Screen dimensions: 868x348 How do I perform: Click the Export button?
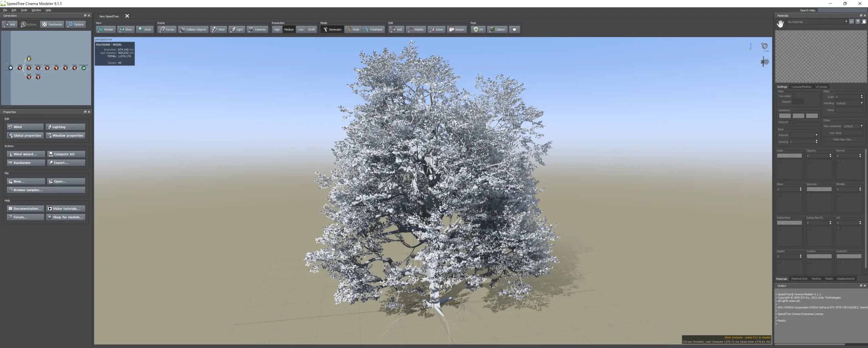(66, 163)
